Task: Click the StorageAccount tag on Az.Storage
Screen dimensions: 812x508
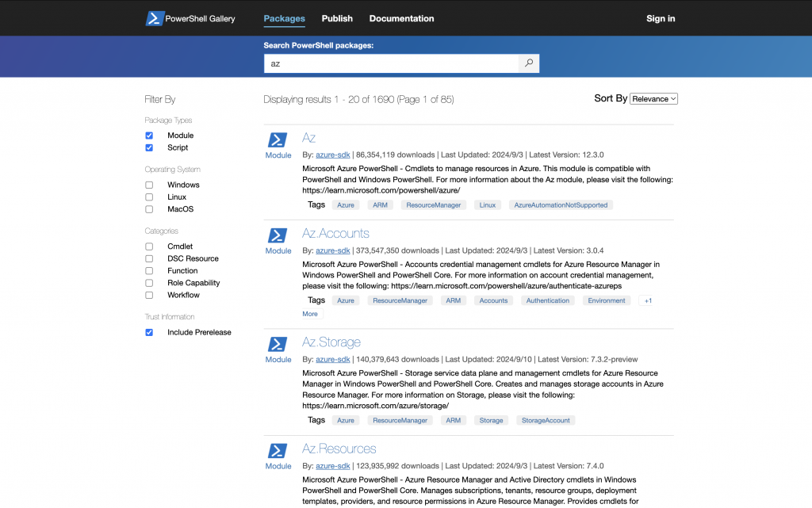Action: tap(546, 421)
